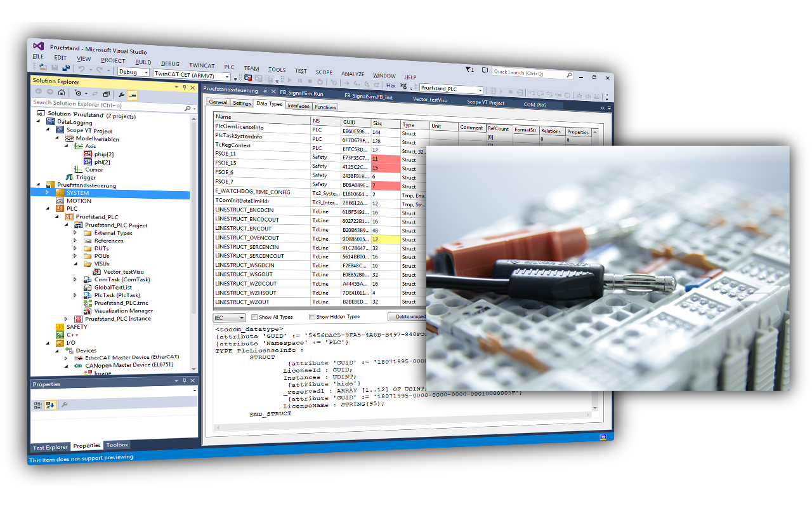The image size is (812, 508).
Task: Switch to the Interfaces tab
Action: 298,105
